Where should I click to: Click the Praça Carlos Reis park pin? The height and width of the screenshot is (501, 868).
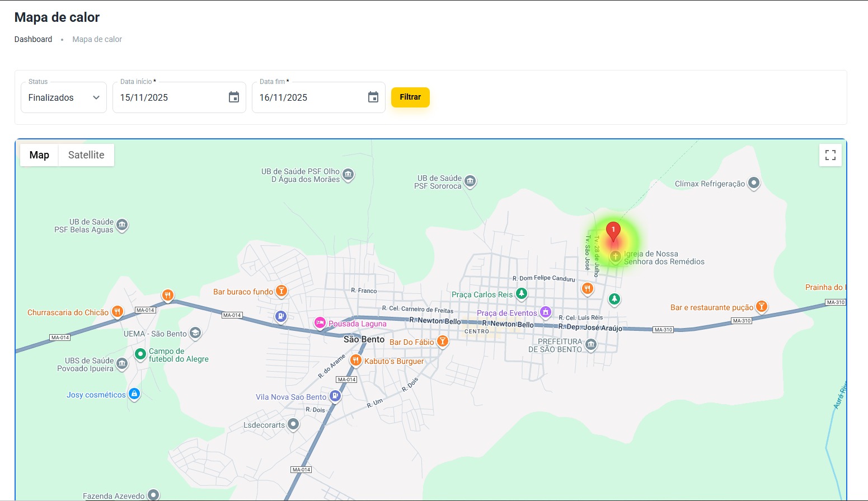(521, 293)
